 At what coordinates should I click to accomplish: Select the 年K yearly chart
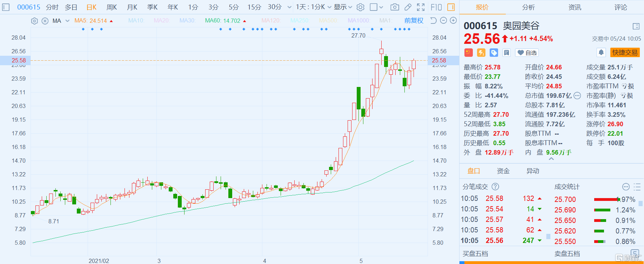[x=173, y=7]
